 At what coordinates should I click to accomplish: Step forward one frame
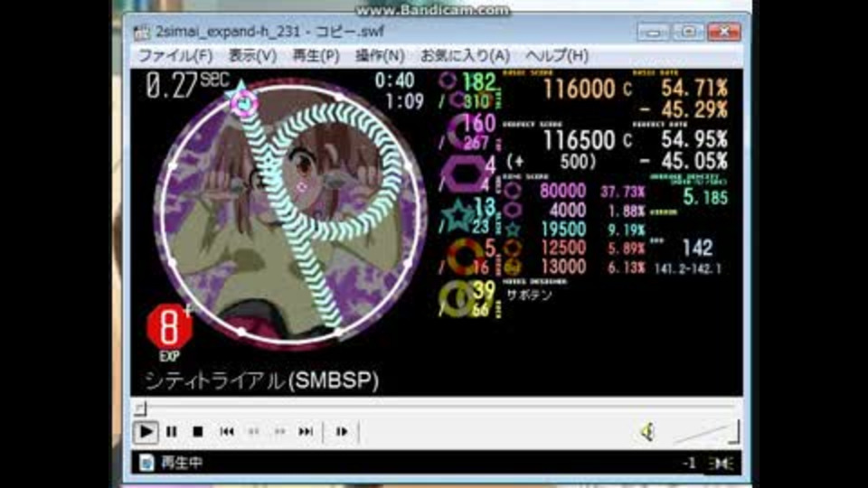[x=342, y=432]
